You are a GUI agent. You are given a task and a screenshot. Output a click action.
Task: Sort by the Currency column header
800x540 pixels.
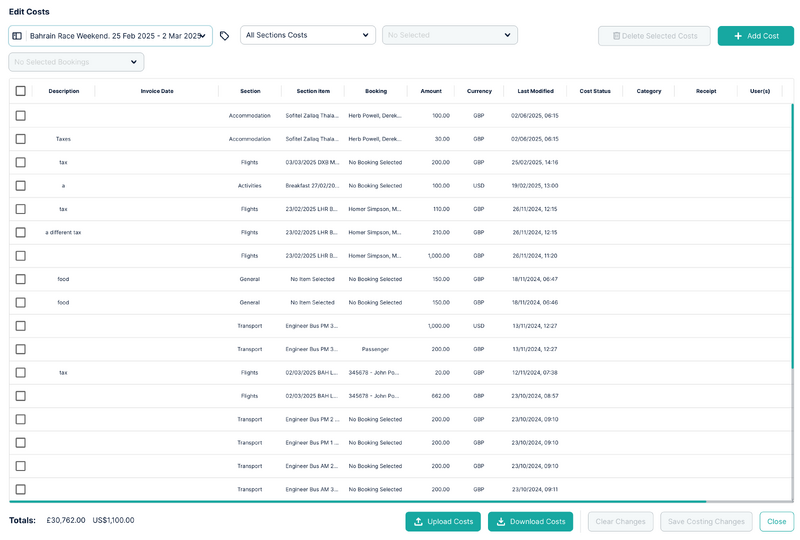point(479,91)
